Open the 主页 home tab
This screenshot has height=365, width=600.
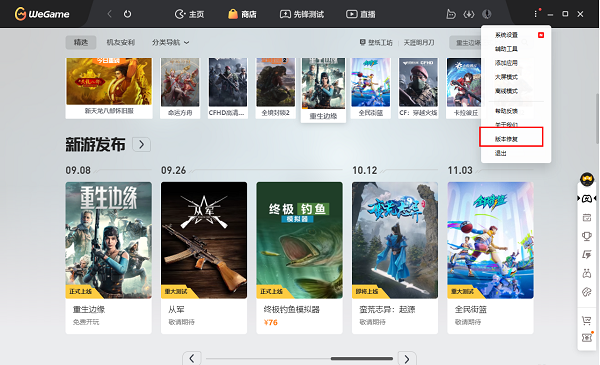189,15
